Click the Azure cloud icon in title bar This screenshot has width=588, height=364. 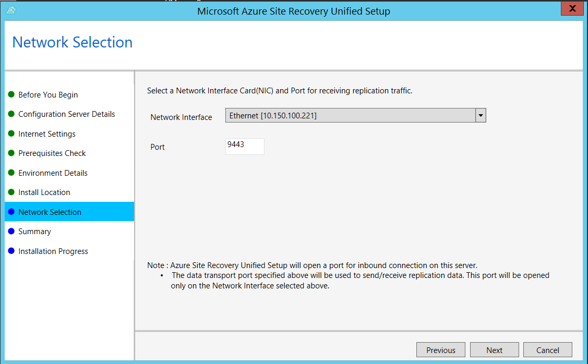point(11,10)
